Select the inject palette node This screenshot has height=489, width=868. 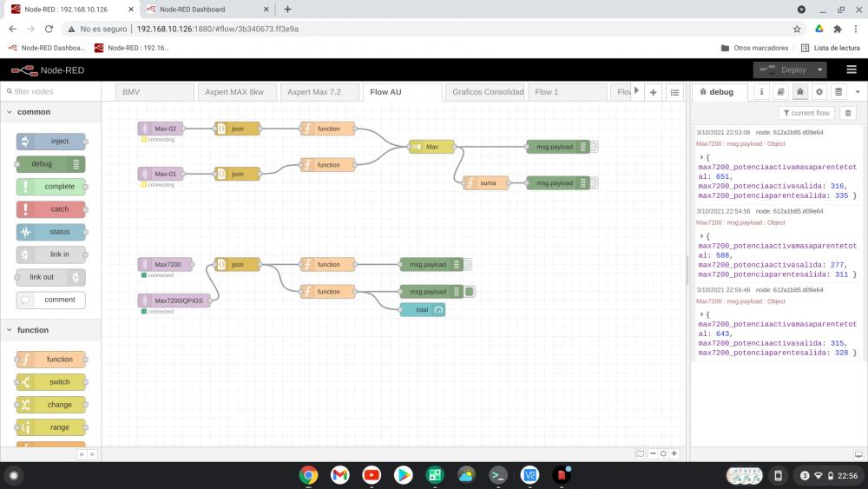coord(51,142)
